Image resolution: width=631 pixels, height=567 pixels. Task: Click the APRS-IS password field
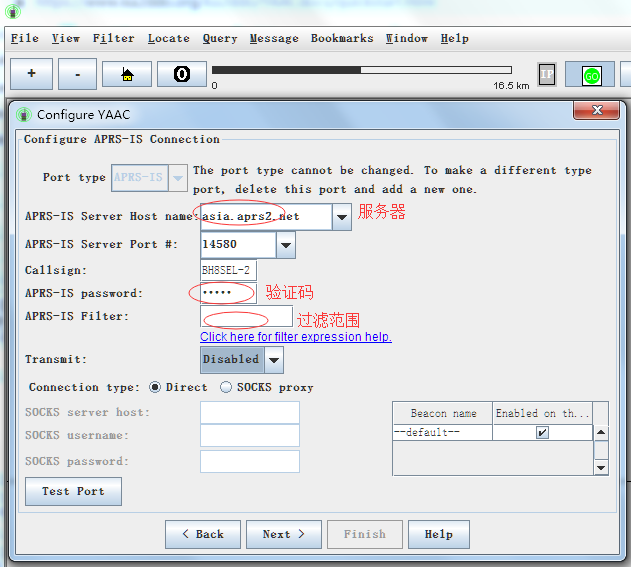[x=228, y=293]
